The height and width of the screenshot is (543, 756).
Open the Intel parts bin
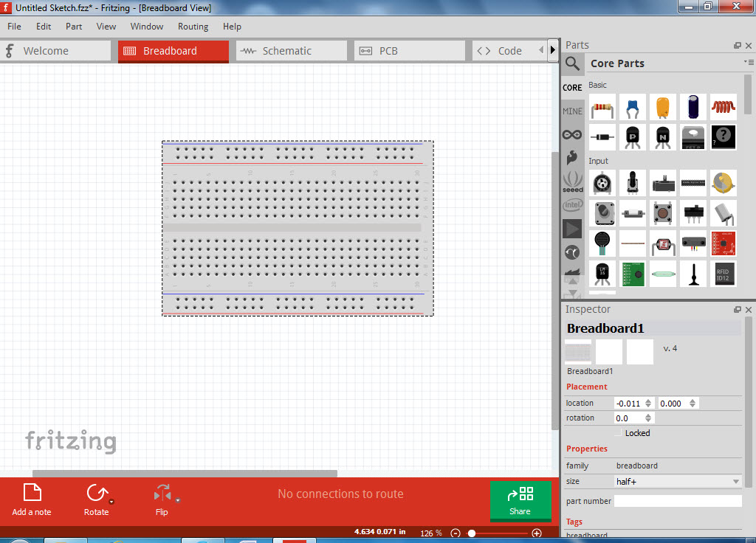572,205
